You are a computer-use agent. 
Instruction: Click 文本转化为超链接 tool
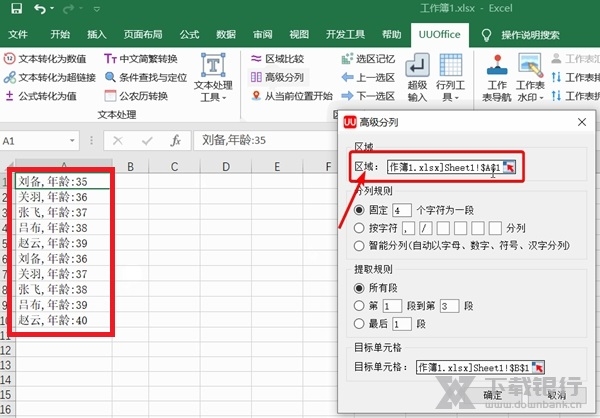pos(50,78)
